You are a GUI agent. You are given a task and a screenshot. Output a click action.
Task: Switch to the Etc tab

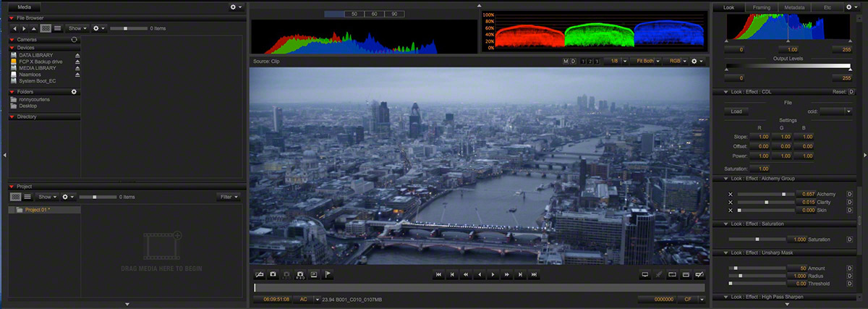point(827,7)
